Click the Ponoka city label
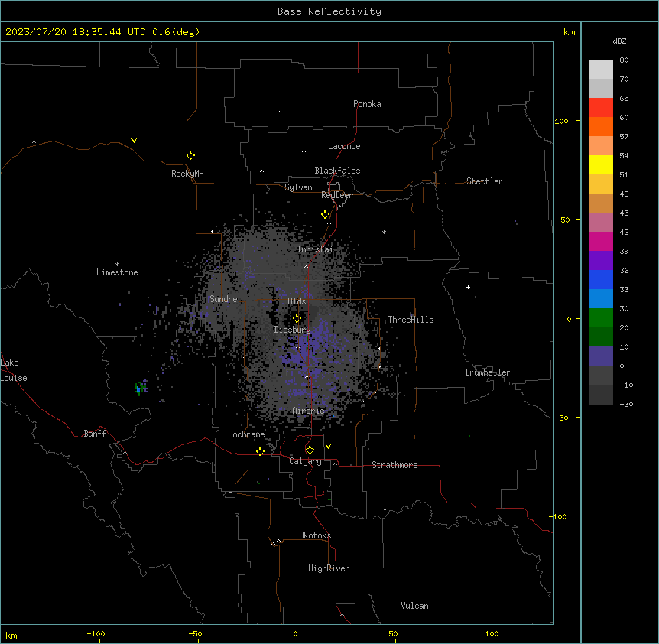The width and height of the screenshot is (659, 644). (x=367, y=104)
